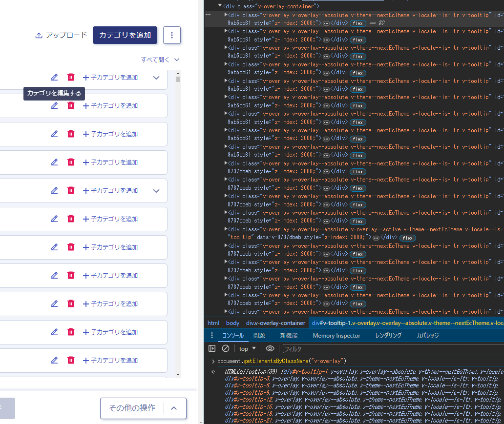Toggle the flex badge on the == $0 selected node

357,23
